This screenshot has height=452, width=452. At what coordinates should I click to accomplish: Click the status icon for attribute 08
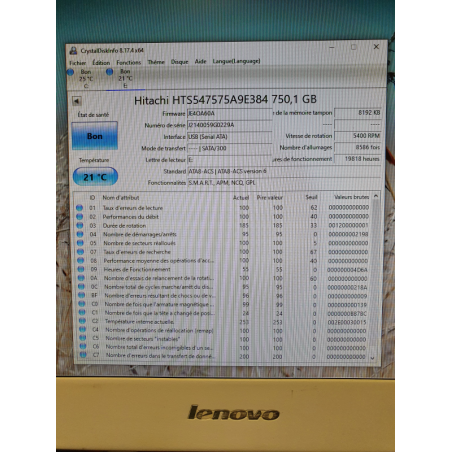[81, 260]
